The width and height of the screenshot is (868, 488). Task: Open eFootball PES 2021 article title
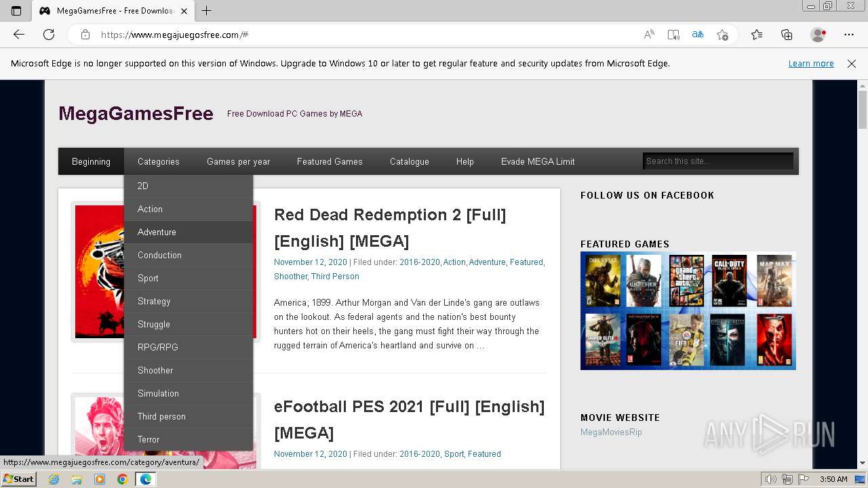pos(409,420)
